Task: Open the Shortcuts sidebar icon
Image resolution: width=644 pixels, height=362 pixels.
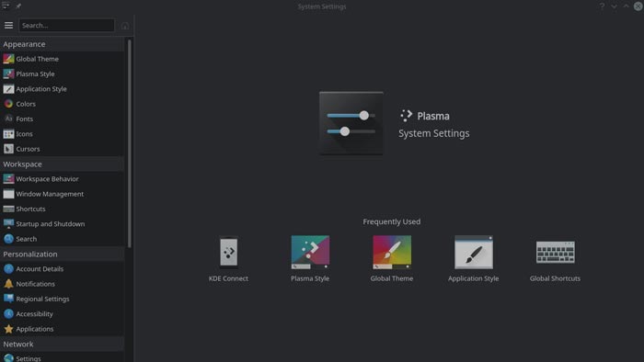Action: (8, 209)
